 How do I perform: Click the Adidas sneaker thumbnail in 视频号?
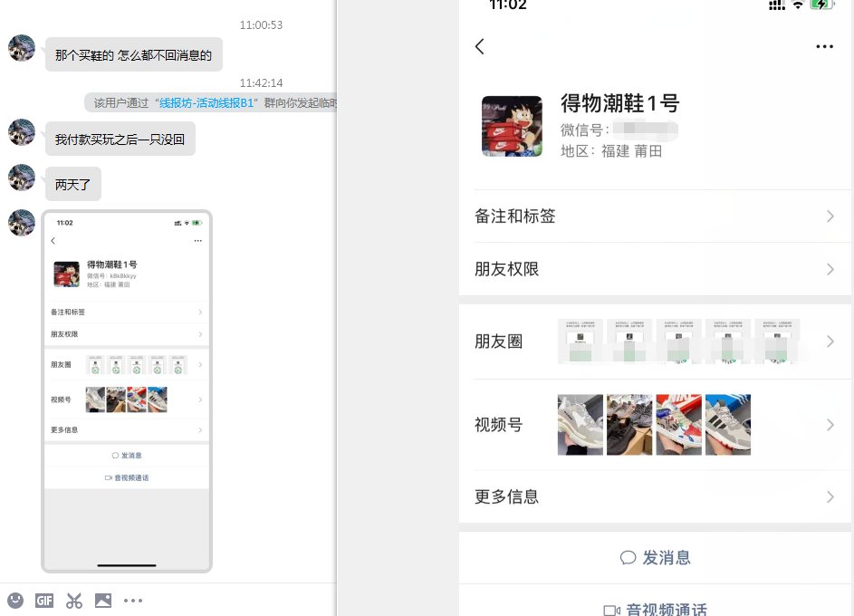tap(728, 425)
